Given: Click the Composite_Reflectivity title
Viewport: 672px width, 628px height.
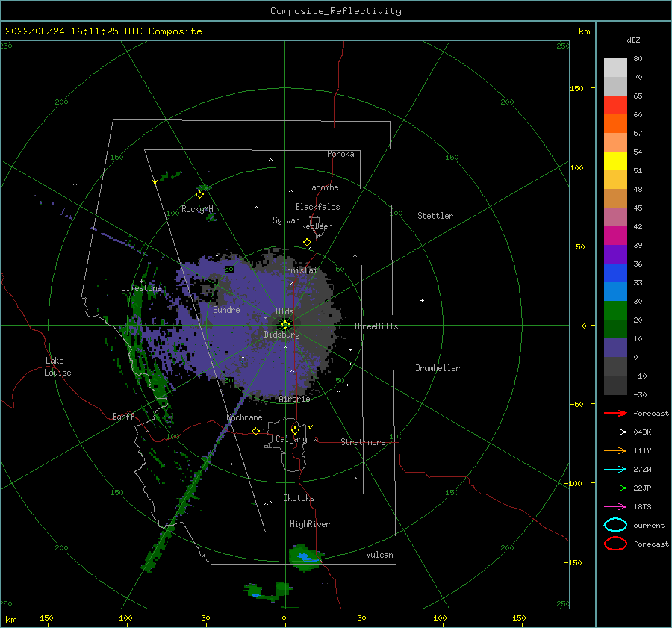Looking at the screenshot, I should pyautogui.click(x=336, y=11).
